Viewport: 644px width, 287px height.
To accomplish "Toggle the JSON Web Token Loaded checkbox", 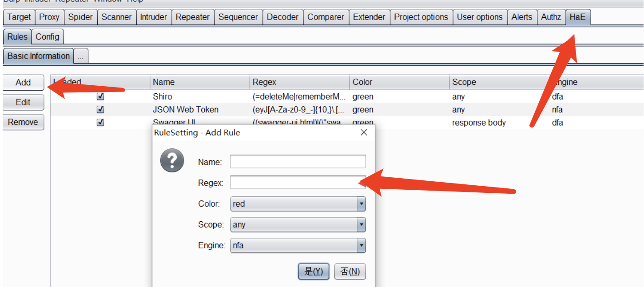I will pyautogui.click(x=100, y=109).
